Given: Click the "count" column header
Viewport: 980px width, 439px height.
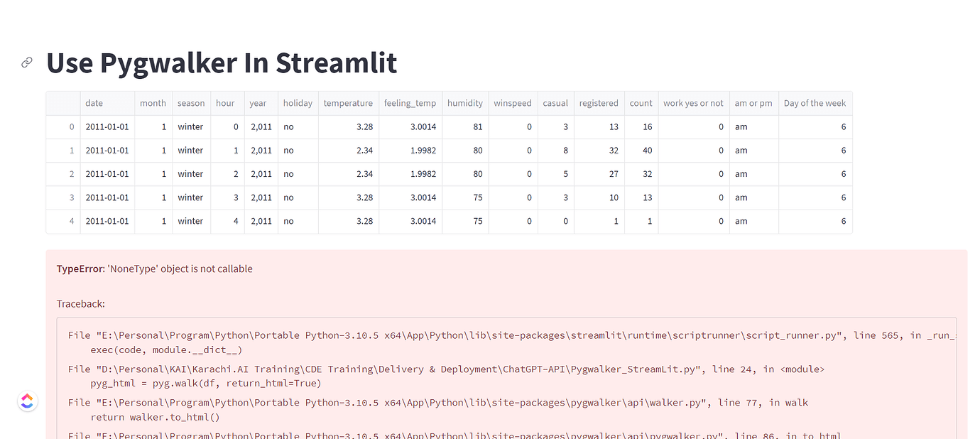Looking at the screenshot, I should pos(641,103).
